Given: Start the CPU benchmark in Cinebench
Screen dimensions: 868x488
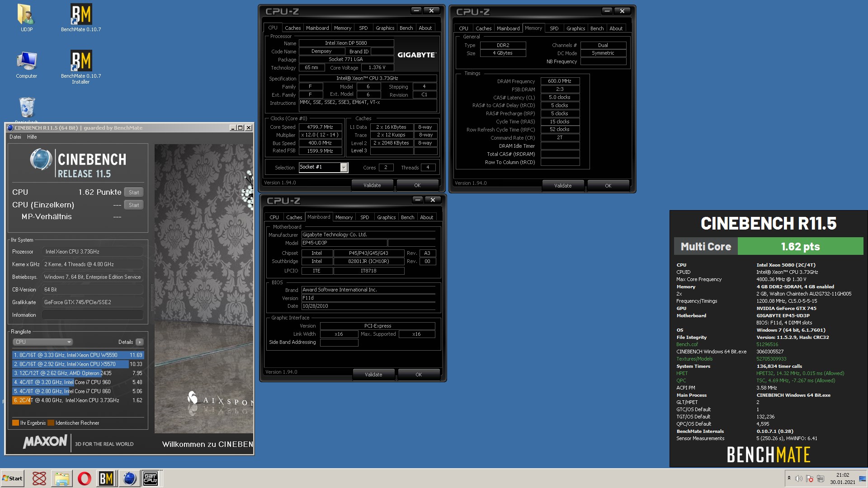Looking at the screenshot, I should [134, 192].
